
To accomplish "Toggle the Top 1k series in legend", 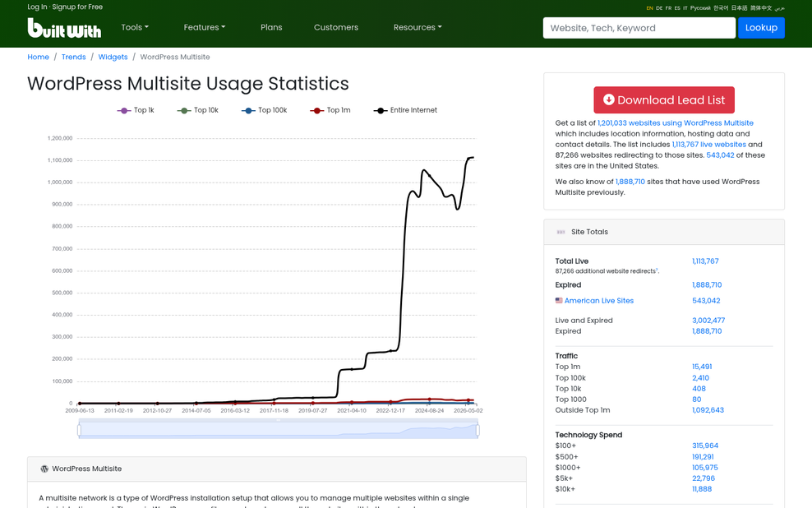I will pos(136,110).
